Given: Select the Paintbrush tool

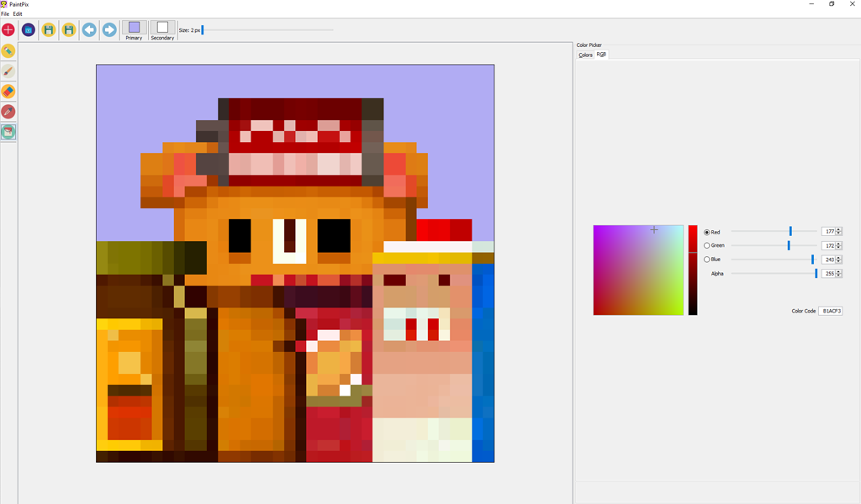Looking at the screenshot, I should pyautogui.click(x=8, y=71).
